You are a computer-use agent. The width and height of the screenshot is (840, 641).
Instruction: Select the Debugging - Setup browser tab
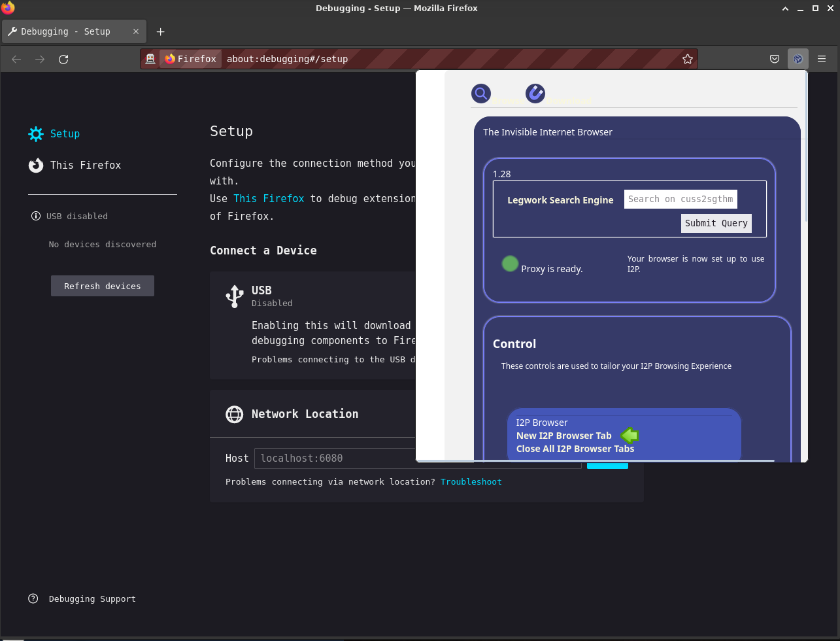pos(73,31)
